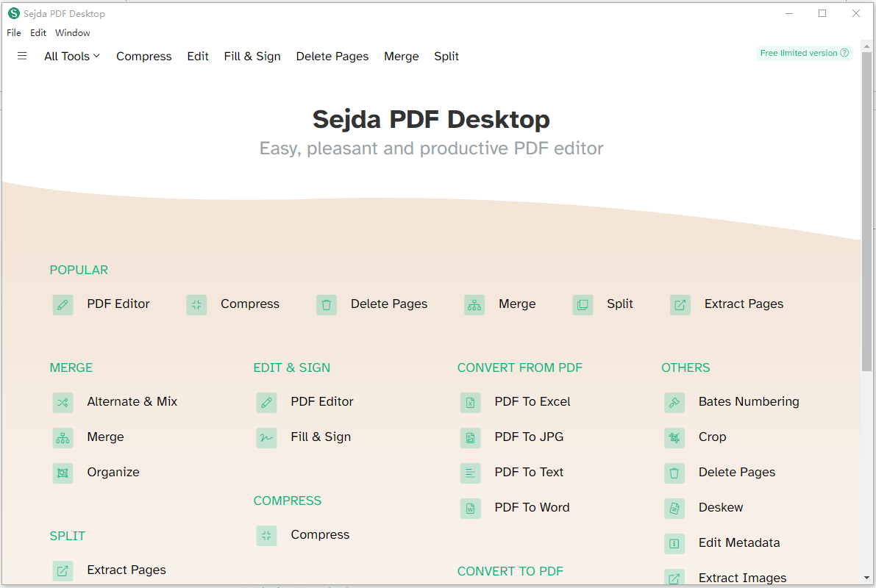Click the Extract Pages icon under Split

coord(63,570)
